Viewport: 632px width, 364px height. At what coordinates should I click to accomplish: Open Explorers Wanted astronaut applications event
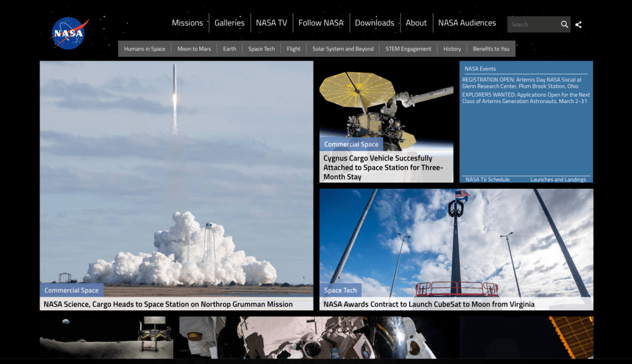(x=526, y=98)
